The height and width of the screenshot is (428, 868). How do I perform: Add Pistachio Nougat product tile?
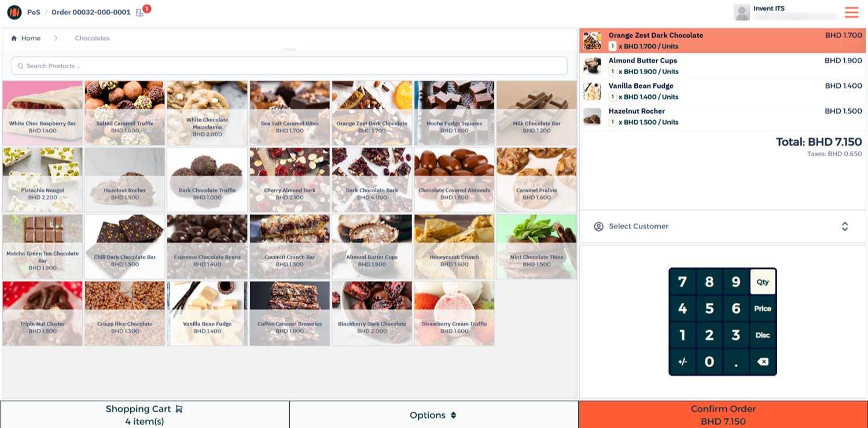[x=43, y=180]
